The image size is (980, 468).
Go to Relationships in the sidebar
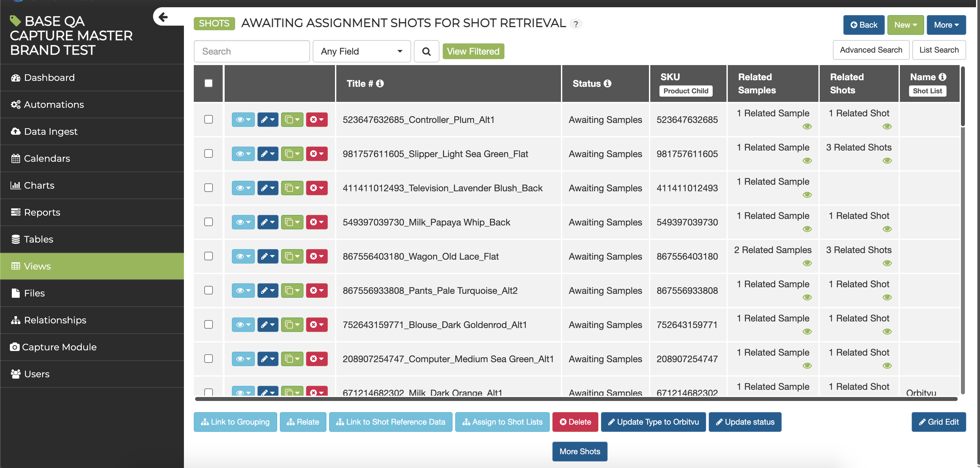click(55, 320)
